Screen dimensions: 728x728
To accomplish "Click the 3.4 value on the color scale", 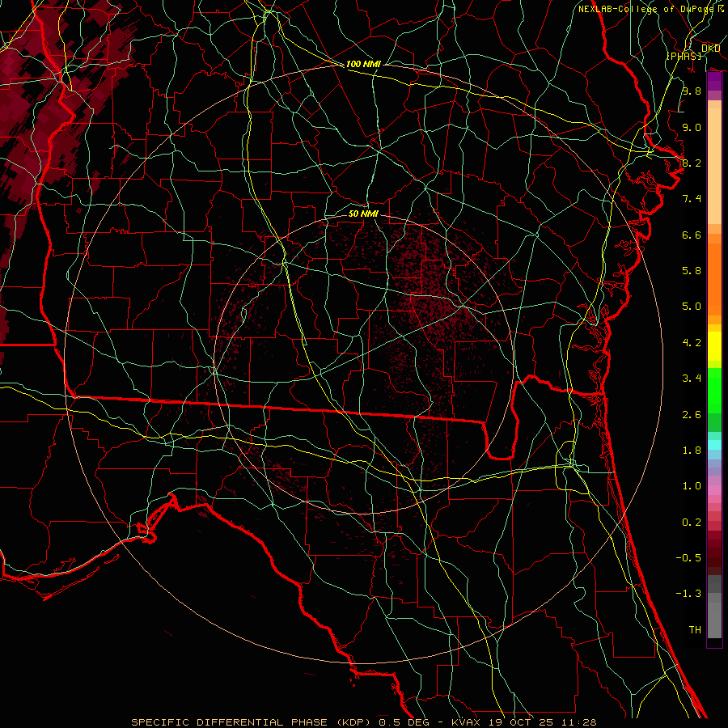I will point(692,379).
